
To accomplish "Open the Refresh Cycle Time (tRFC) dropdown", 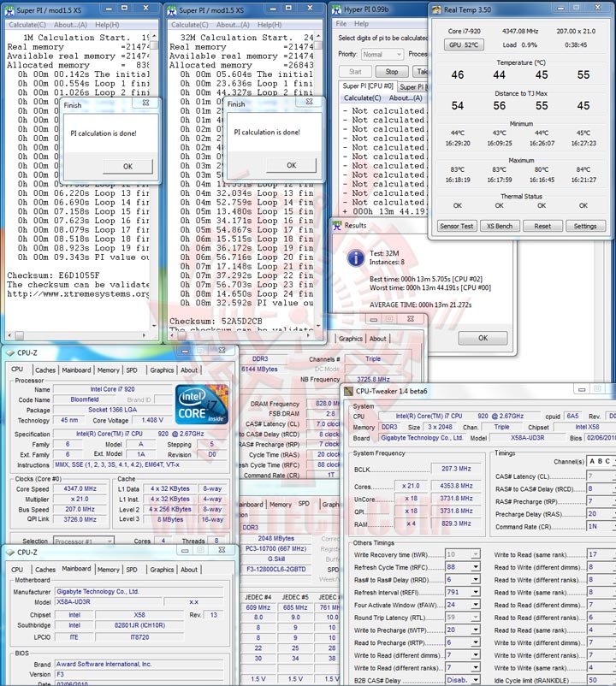I will point(475,567).
